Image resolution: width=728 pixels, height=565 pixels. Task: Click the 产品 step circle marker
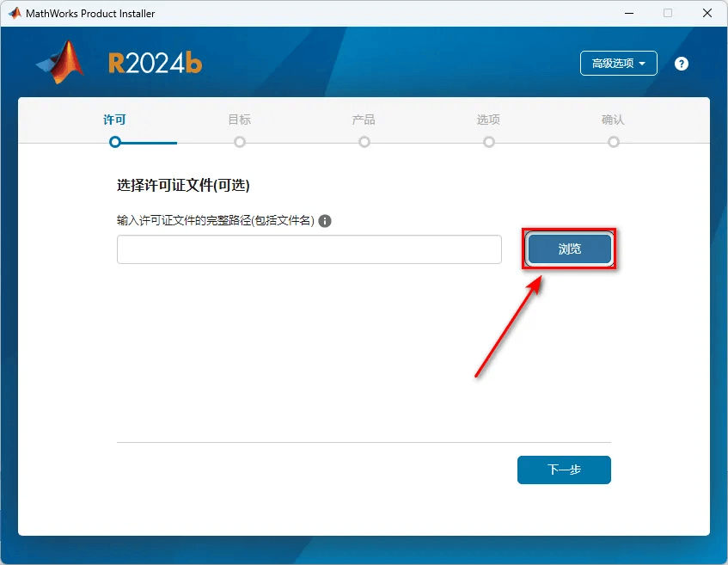pyautogui.click(x=364, y=142)
